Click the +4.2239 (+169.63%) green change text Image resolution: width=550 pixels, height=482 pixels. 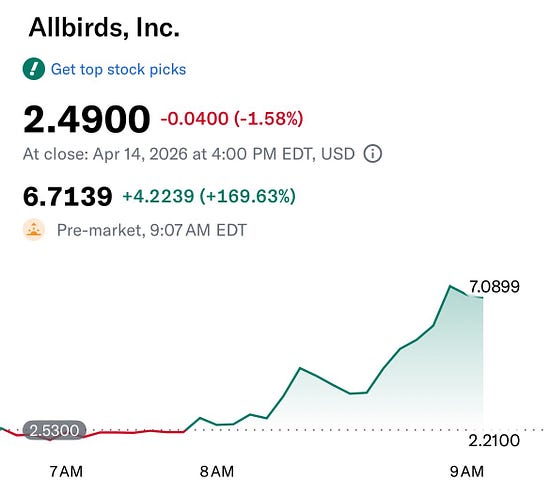(x=209, y=196)
